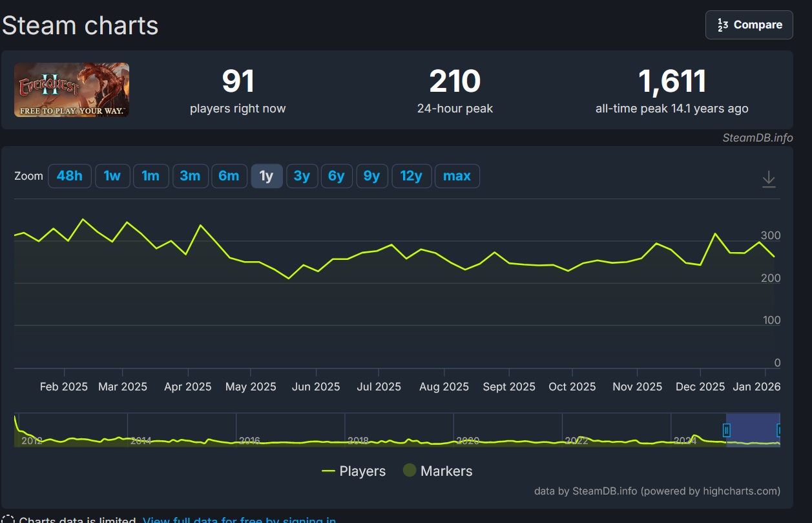
Task: Set zoom to 3y
Action: click(x=302, y=176)
